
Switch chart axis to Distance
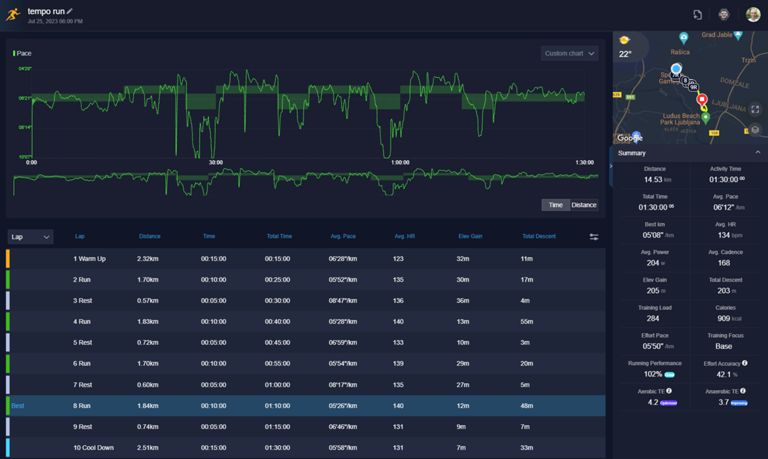tap(584, 205)
